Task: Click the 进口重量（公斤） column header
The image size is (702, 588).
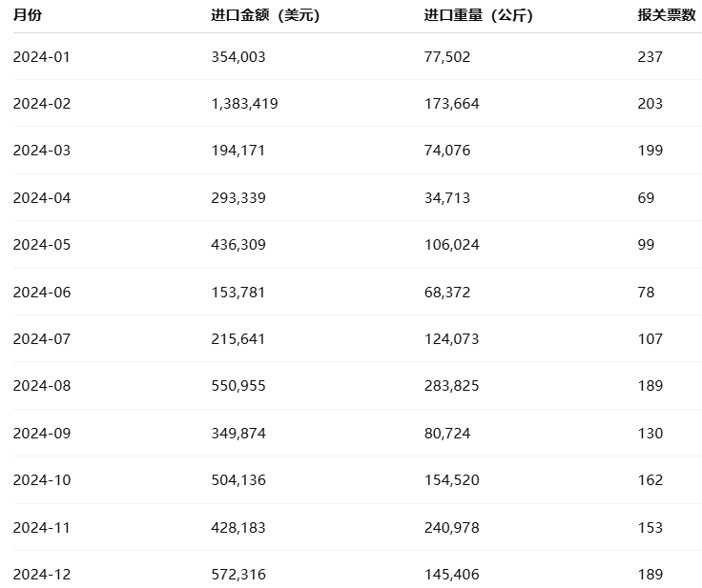Action: [x=479, y=15]
